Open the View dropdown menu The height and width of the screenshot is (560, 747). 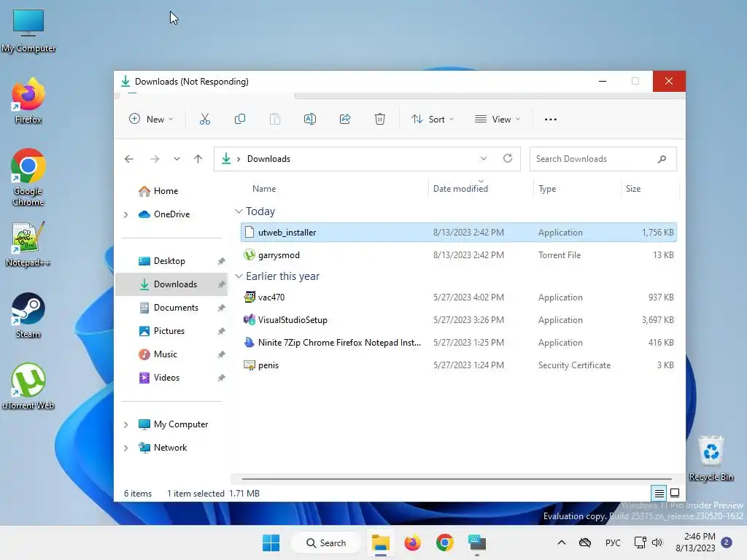pyautogui.click(x=498, y=119)
